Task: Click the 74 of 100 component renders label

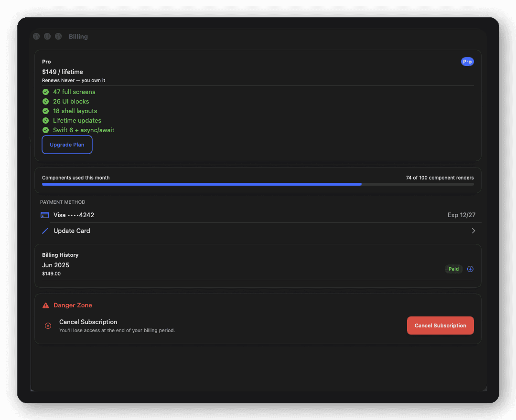Action: [440, 178]
